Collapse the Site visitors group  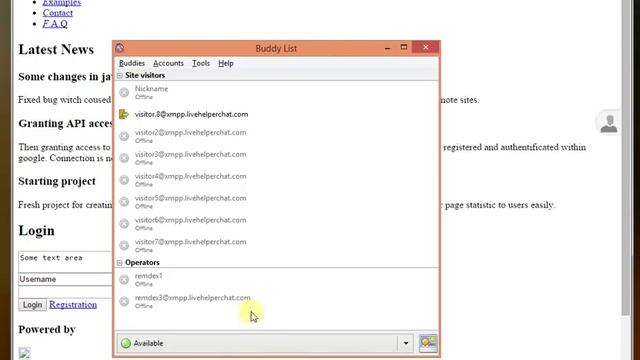click(120, 76)
